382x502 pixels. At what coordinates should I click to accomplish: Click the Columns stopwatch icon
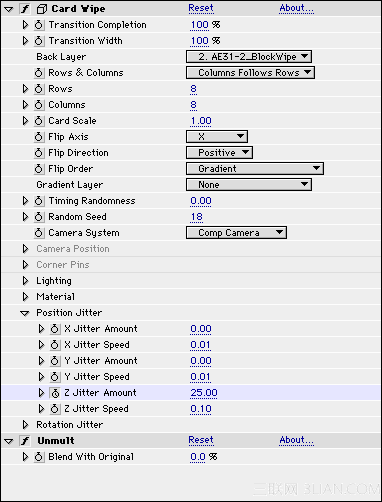[39, 105]
